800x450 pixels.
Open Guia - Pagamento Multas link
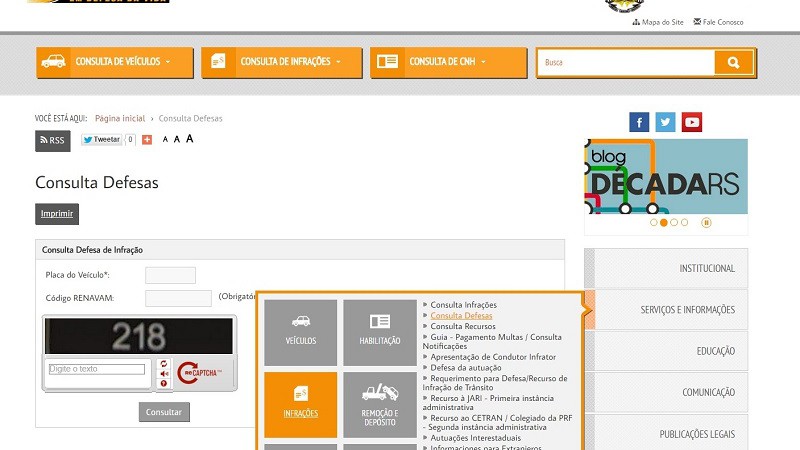click(x=492, y=341)
